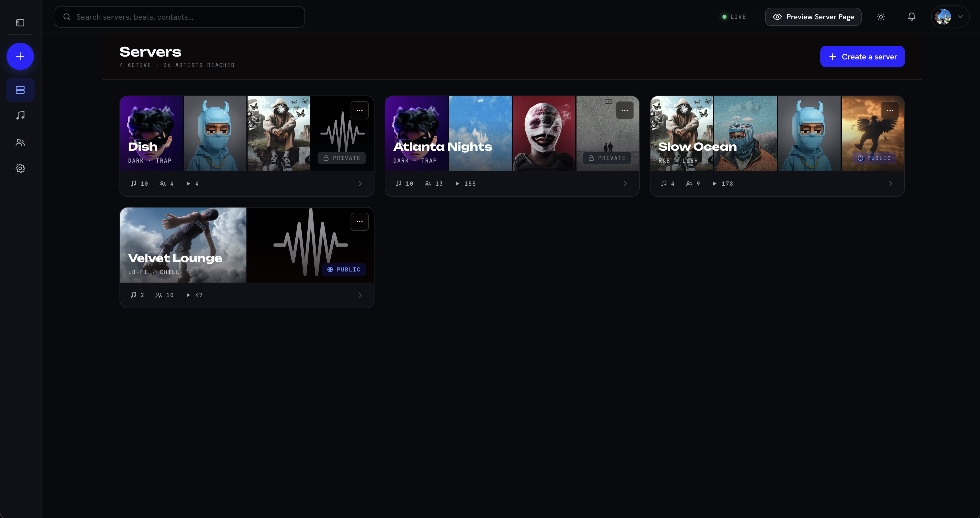Screen dimensions: 980x518
Task: Open Atlanta Nights card more options menu
Action: tap(625, 110)
